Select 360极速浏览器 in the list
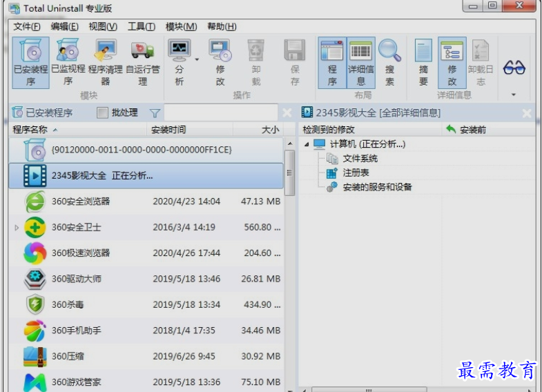 click(x=146, y=253)
